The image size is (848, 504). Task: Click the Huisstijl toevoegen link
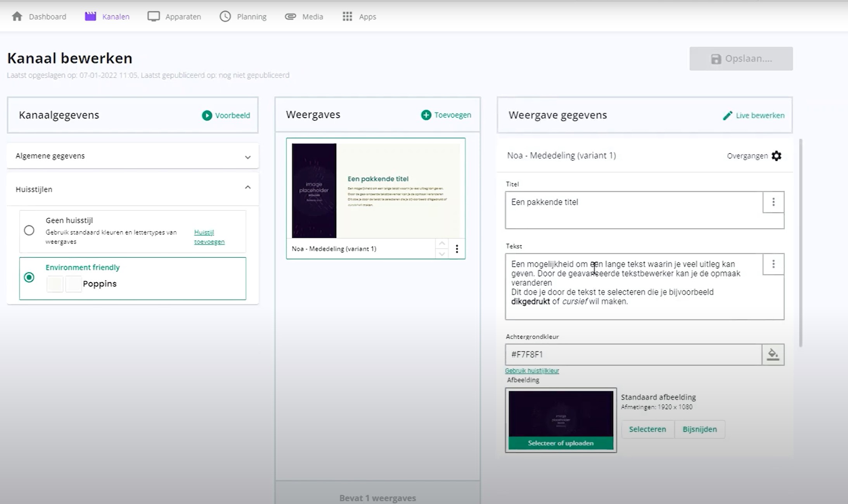[209, 237]
